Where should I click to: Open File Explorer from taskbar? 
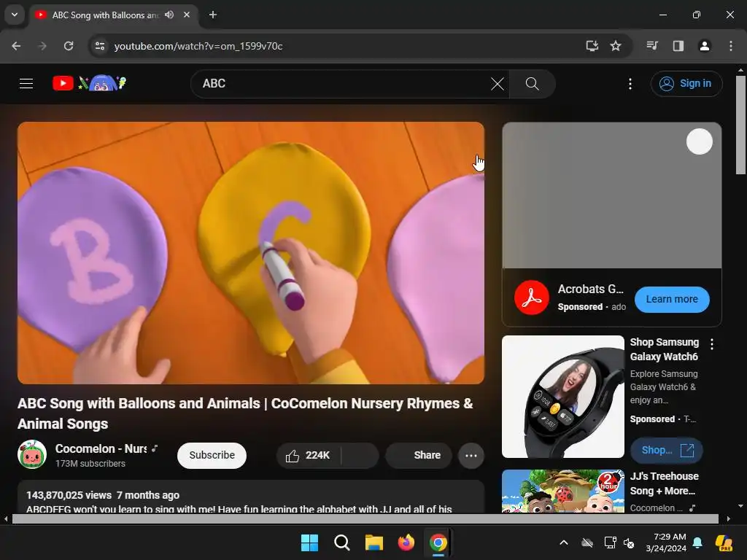coord(374,542)
